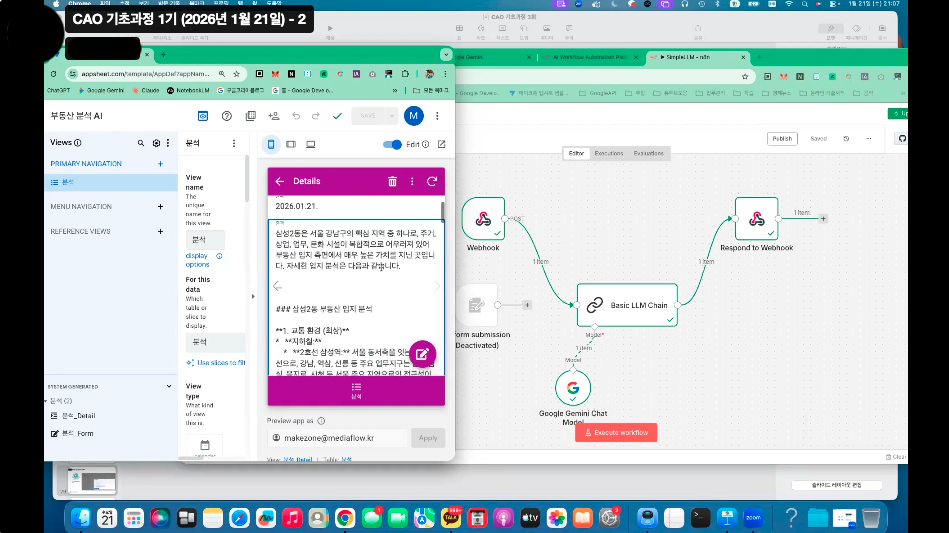The image size is (949, 533).
Task: Click the share app add-user icon
Action: (x=274, y=116)
